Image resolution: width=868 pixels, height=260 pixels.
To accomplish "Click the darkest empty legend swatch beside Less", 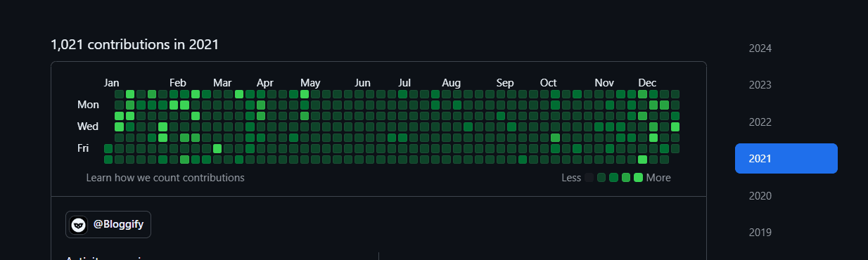I will click(x=589, y=178).
